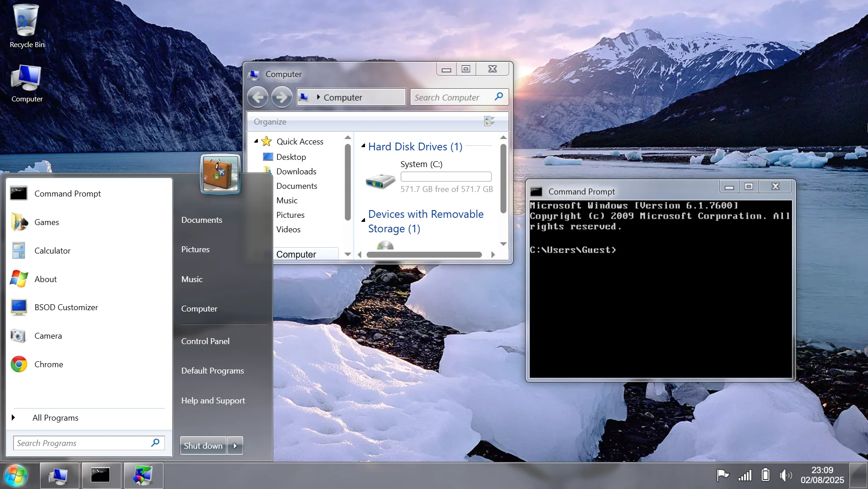Check disk usage bar for System C:
Screen dimensions: 868x489
tap(446, 177)
